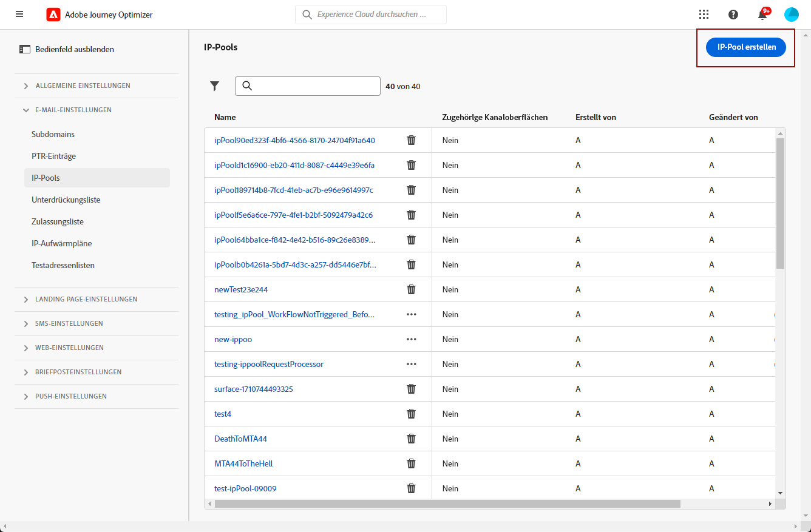The width and height of the screenshot is (811, 532).
Task: Go to Subdomains menu item
Action: pyautogui.click(x=53, y=134)
